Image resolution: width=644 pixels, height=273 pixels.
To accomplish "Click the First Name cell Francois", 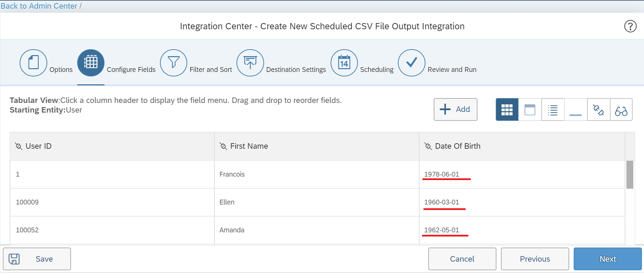I will (317, 175).
